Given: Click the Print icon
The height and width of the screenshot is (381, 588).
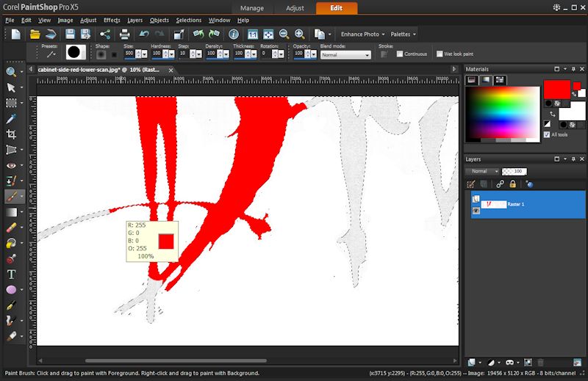Looking at the screenshot, I should [x=124, y=34].
